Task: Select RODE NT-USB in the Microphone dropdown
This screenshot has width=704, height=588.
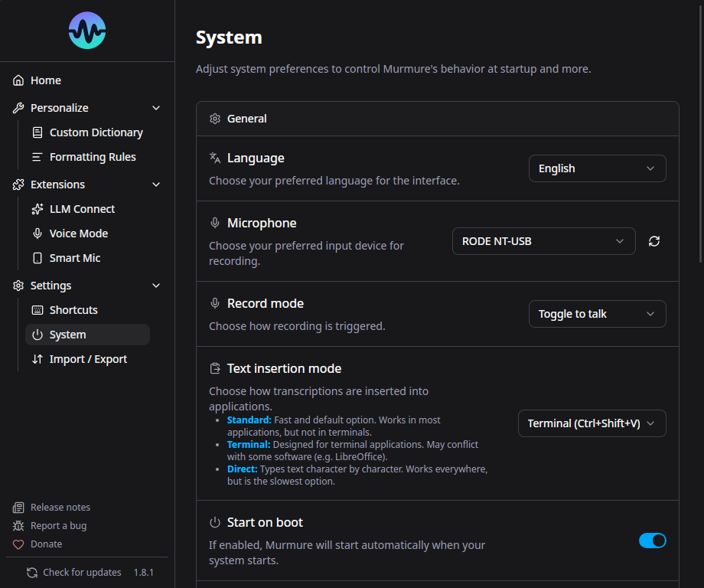Action: tap(543, 240)
